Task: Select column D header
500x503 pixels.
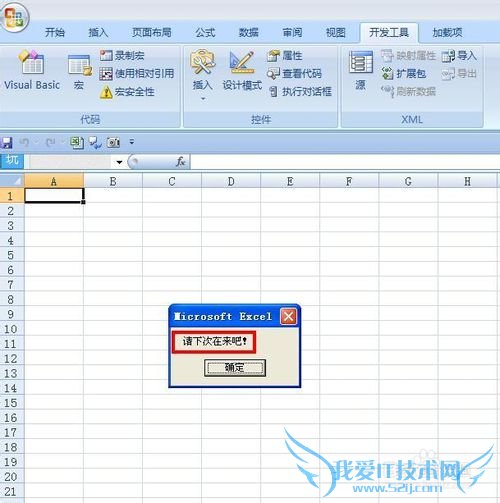Action: coord(231,181)
